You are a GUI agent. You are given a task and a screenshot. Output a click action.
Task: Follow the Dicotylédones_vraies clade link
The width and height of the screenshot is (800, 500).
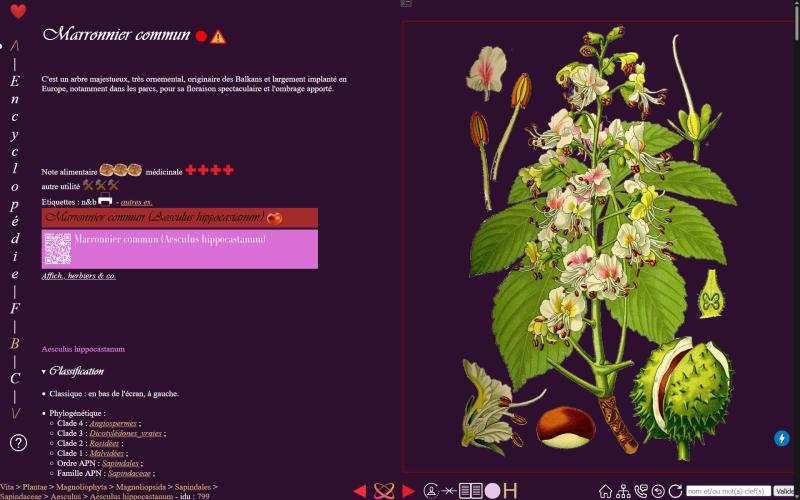126,433
